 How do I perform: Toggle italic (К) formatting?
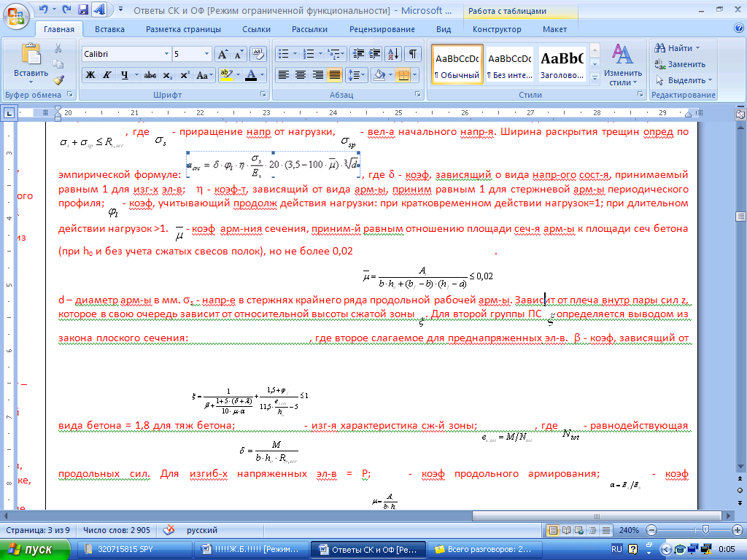click(x=107, y=75)
